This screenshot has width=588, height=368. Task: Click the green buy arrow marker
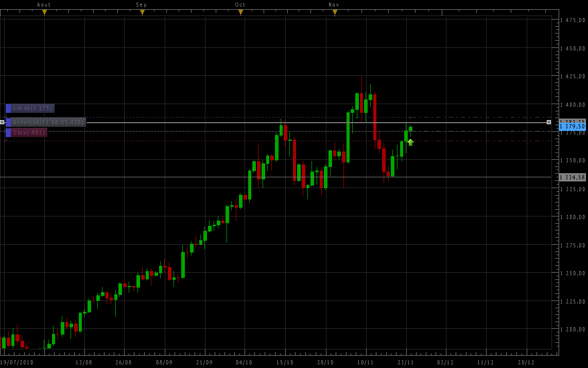tap(410, 142)
